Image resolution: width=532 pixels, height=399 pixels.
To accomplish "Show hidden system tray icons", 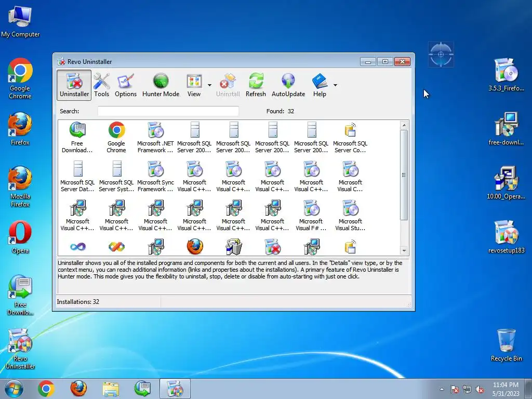I will click(x=442, y=389).
